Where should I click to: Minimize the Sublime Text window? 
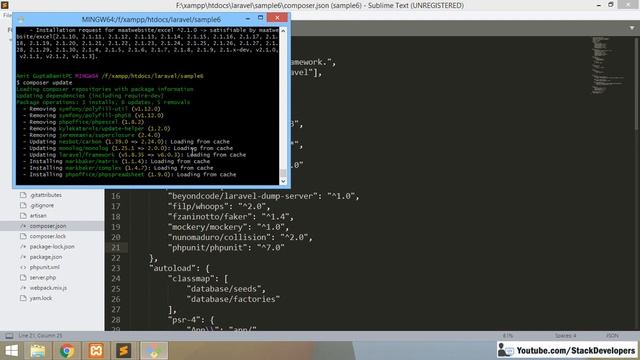[598, 5]
